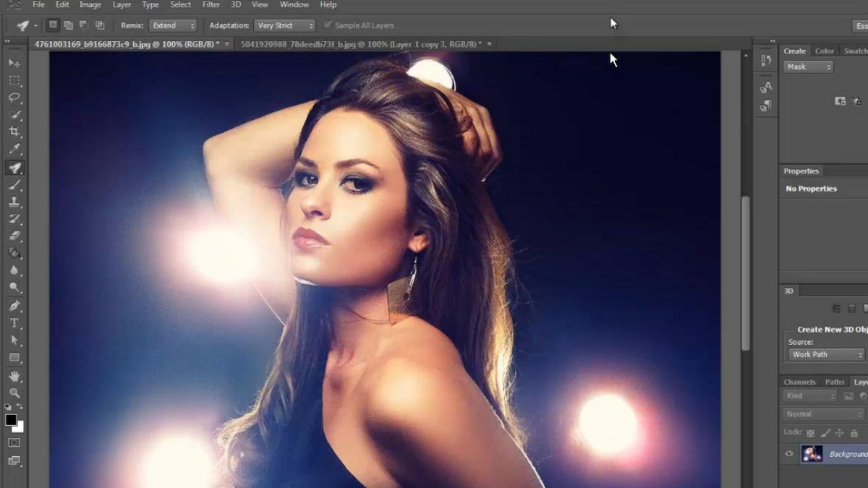The height and width of the screenshot is (488, 868).
Task: Open the Mask dropdown in Create panel
Action: [x=808, y=67]
